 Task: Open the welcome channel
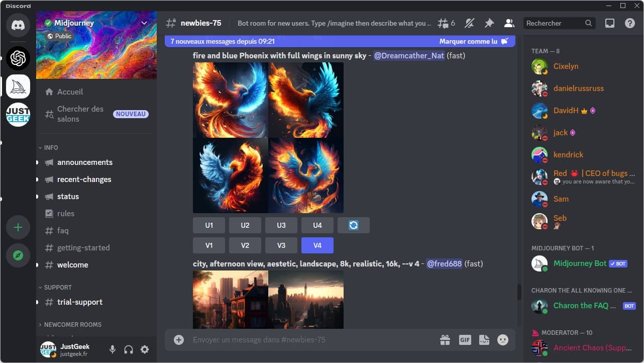(96, 265)
